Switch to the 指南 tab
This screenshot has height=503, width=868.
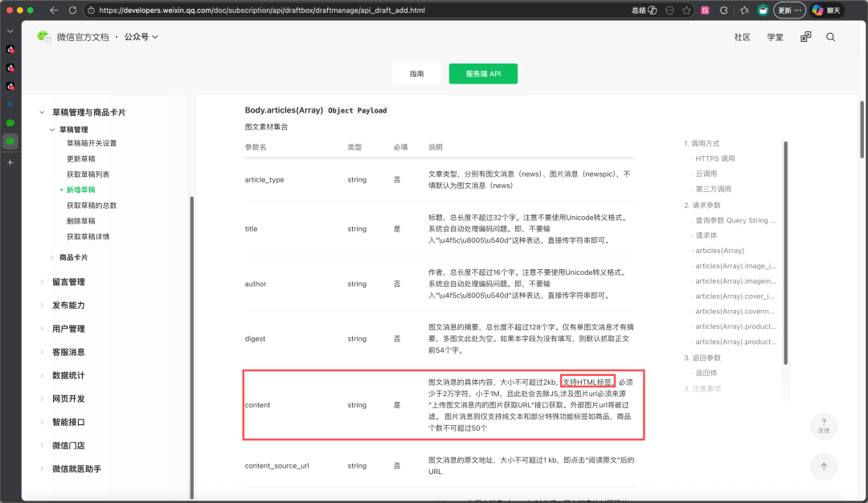417,74
